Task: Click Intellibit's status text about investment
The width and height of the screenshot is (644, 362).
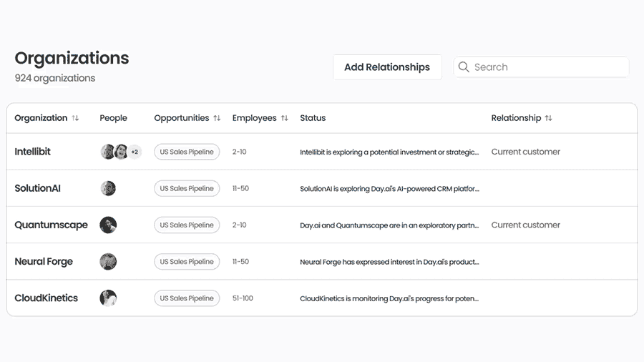Action: point(389,152)
